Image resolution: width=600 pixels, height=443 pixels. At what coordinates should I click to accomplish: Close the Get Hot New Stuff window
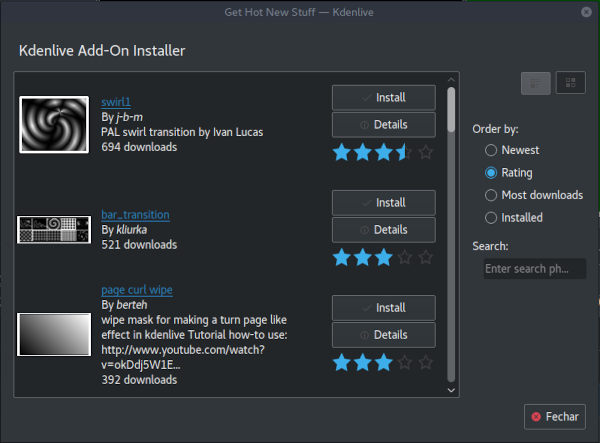586,12
